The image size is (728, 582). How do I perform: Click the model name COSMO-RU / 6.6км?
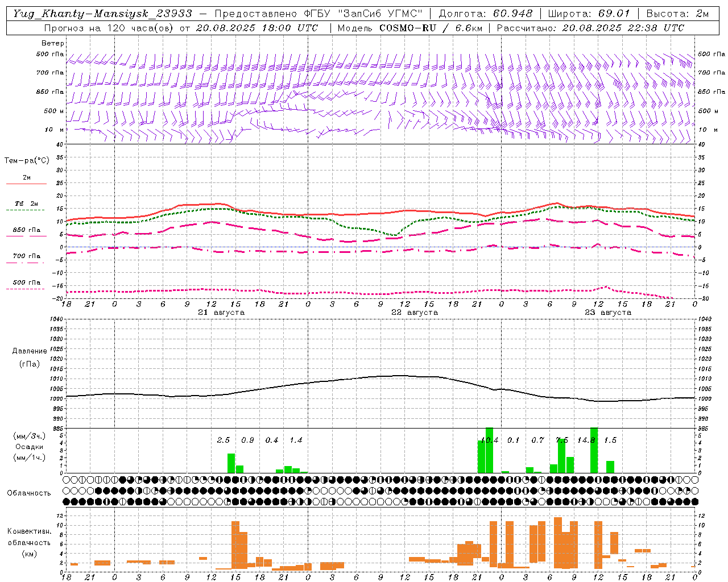431,27
